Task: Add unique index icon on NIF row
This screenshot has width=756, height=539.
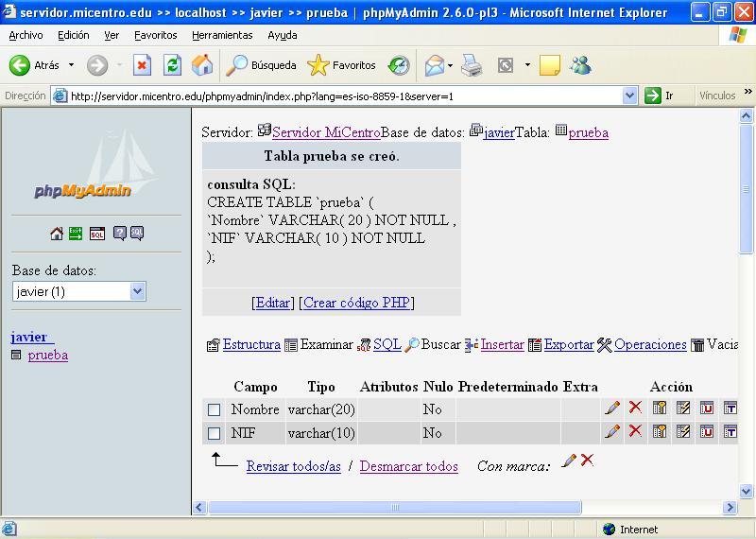Action: click(706, 431)
